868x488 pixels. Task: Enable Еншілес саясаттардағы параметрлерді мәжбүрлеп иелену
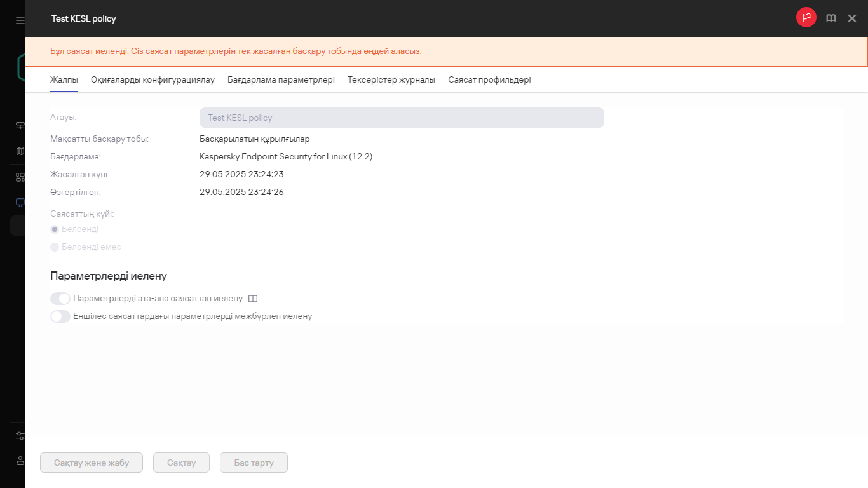(60, 316)
